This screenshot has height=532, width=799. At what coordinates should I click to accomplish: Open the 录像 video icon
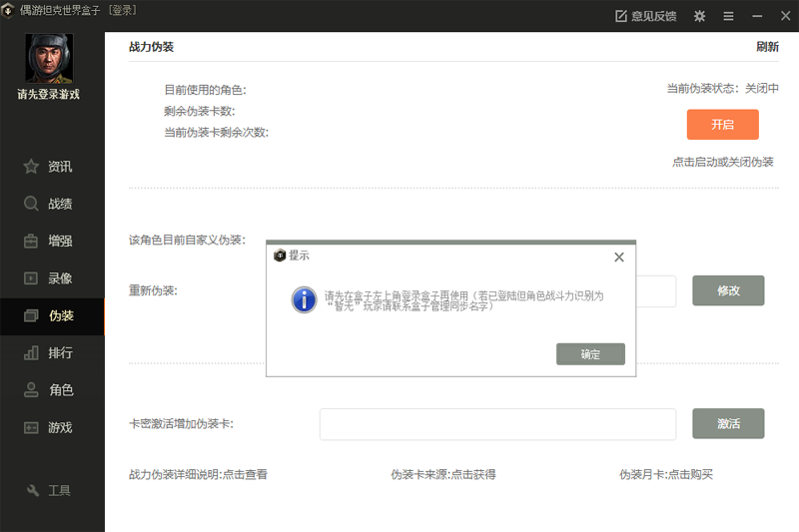pos(31,278)
